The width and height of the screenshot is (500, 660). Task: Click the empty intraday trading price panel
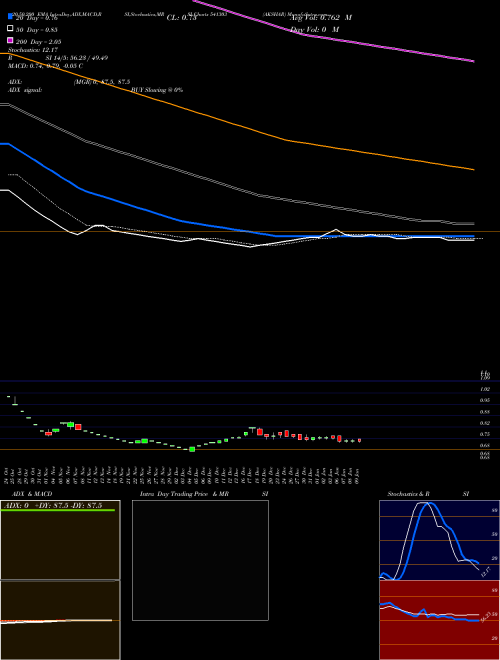(200, 560)
